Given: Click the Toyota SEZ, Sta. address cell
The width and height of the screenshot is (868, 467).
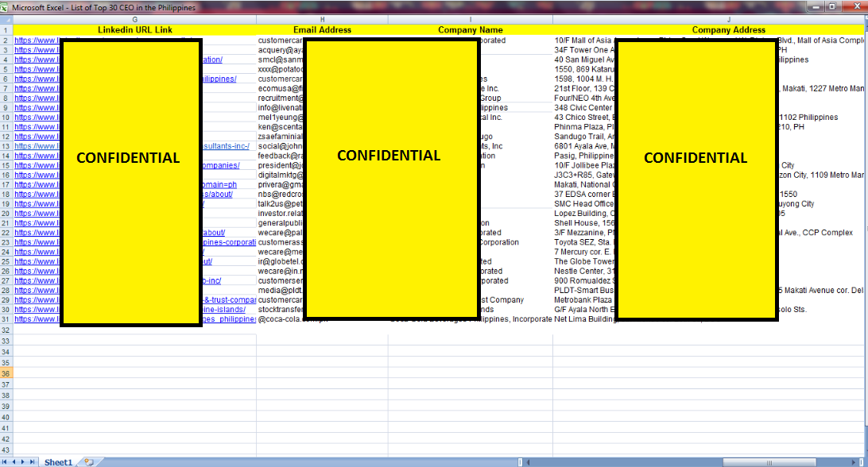Looking at the screenshot, I should pos(584,242).
